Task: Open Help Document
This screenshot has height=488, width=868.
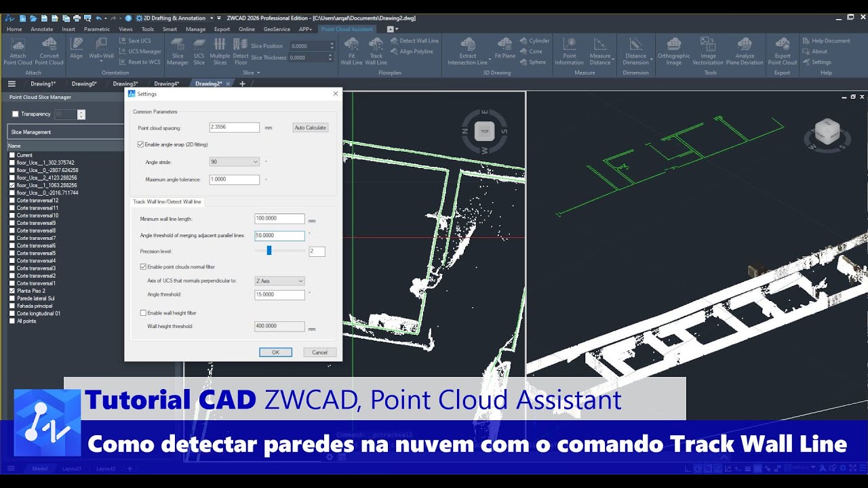Action: point(826,41)
